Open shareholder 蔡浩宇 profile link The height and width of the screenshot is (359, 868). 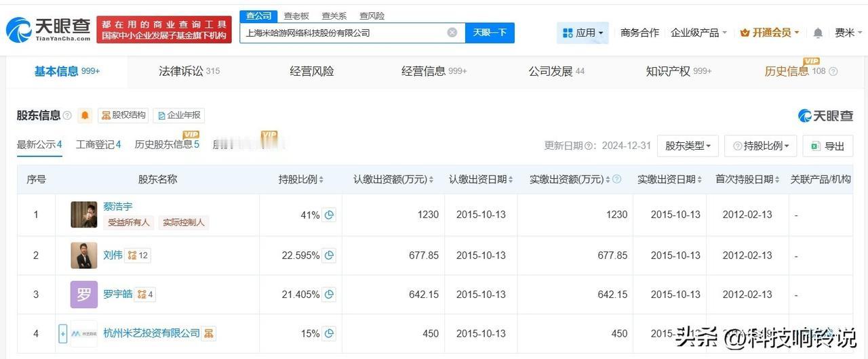click(x=118, y=207)
